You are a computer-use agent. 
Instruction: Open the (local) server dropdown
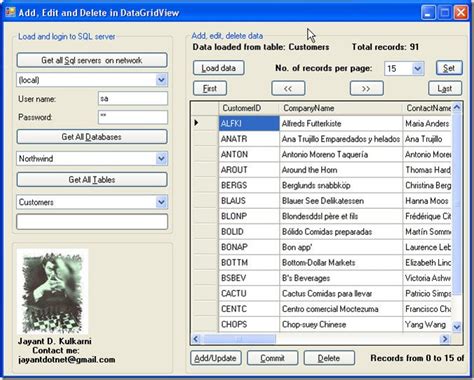click(161, 80)
